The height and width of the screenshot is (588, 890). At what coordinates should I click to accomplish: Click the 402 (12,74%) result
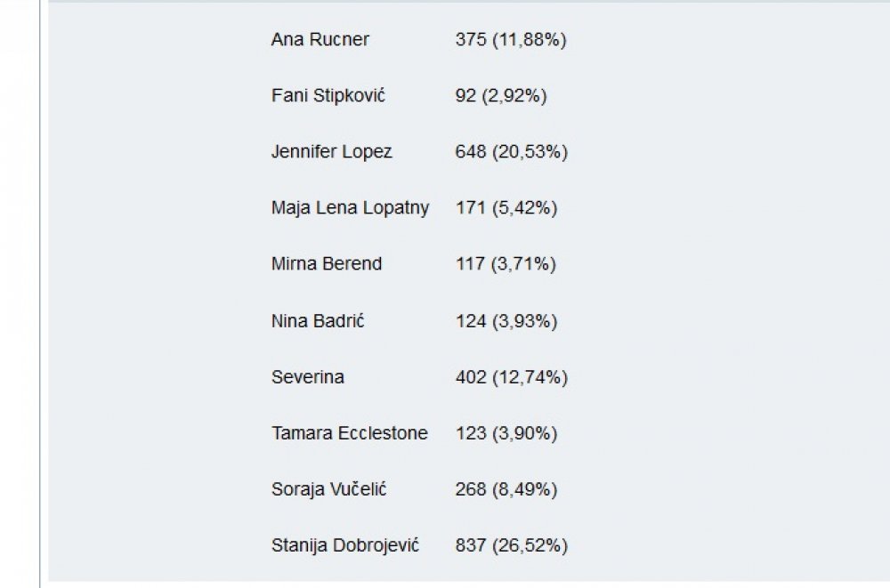(x=512, y=377)
